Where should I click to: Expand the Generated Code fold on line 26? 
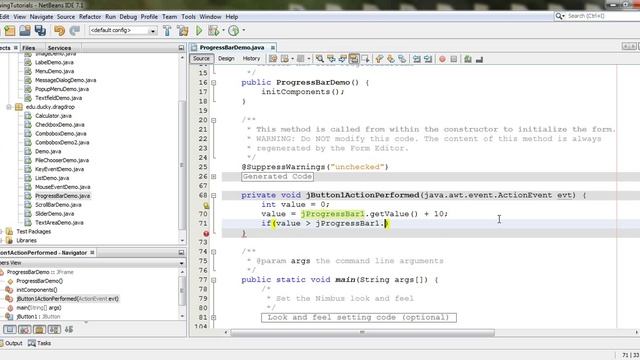click(213, 177)
